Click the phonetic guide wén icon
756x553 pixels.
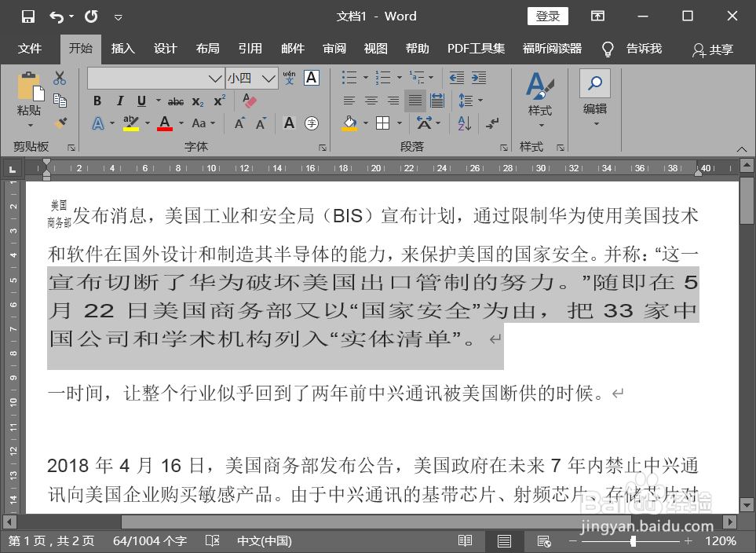point(289,78)
